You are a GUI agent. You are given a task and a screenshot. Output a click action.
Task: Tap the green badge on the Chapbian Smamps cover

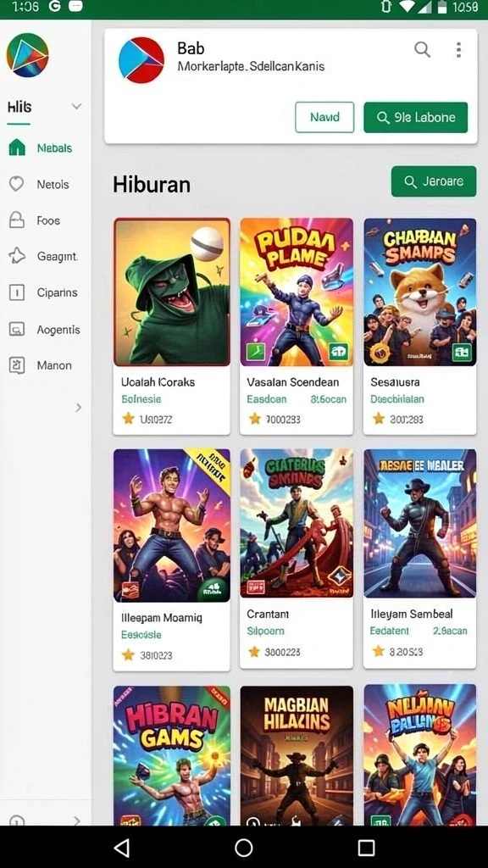(x=462, y=351)
